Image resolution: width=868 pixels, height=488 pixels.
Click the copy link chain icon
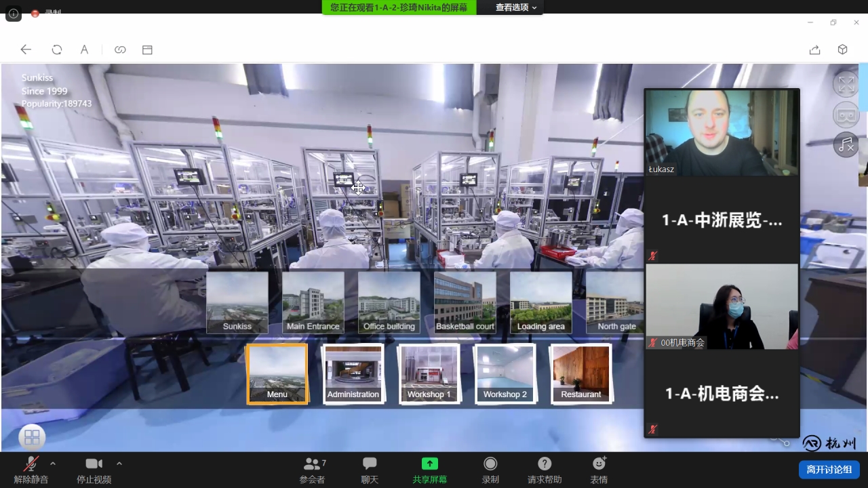click(x=120, y=49)
